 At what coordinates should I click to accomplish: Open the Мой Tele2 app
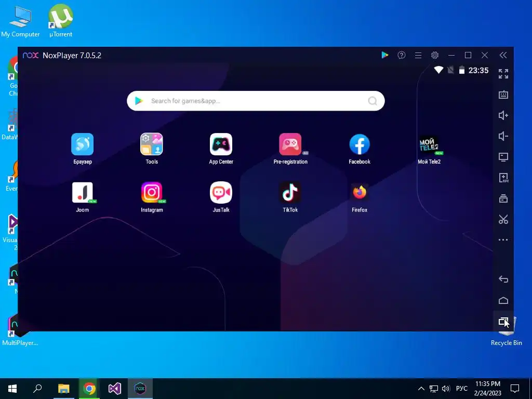point(429,144)
